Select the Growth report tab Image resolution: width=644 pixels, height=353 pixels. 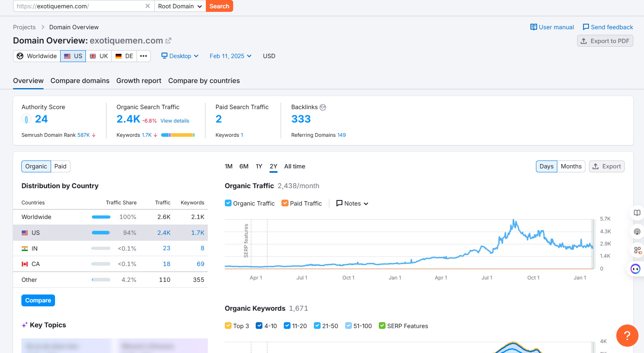coord(139,81)
